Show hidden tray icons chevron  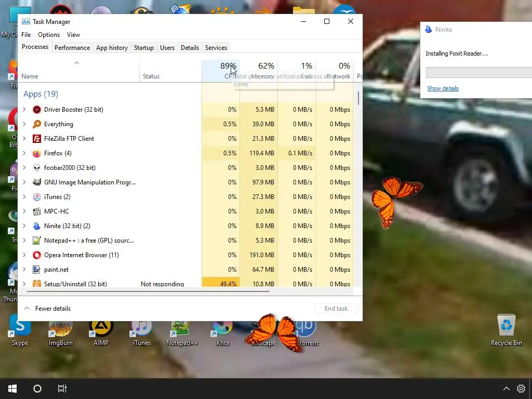(x=506, y=389)
